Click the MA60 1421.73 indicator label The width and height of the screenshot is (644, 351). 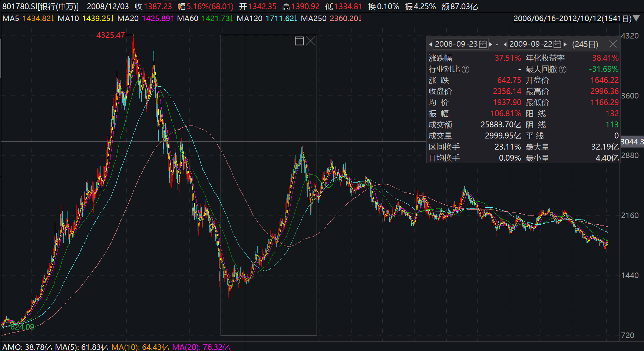[x=205, y=18]
